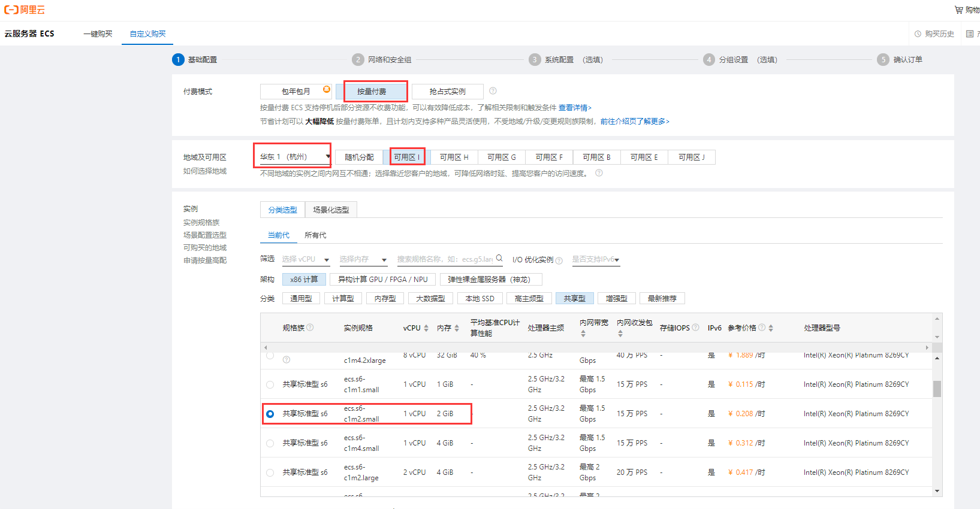
Task: Click table horizontal scroll right arrow
Action: (x=927, y=348)
